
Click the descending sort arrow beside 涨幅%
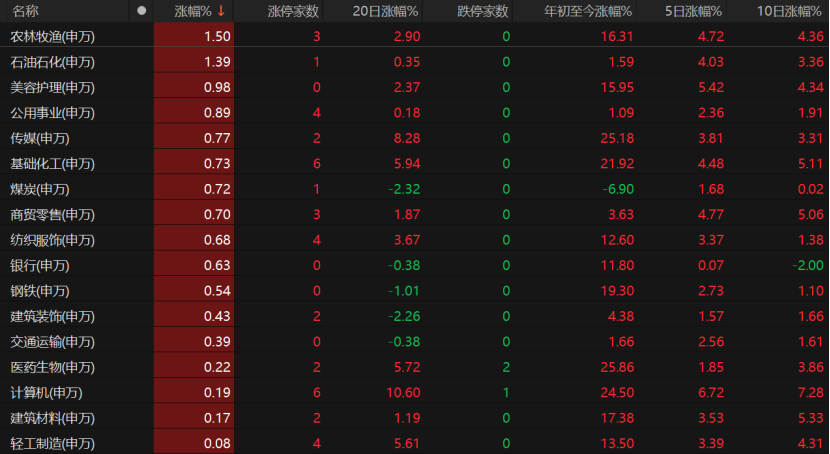221,11
